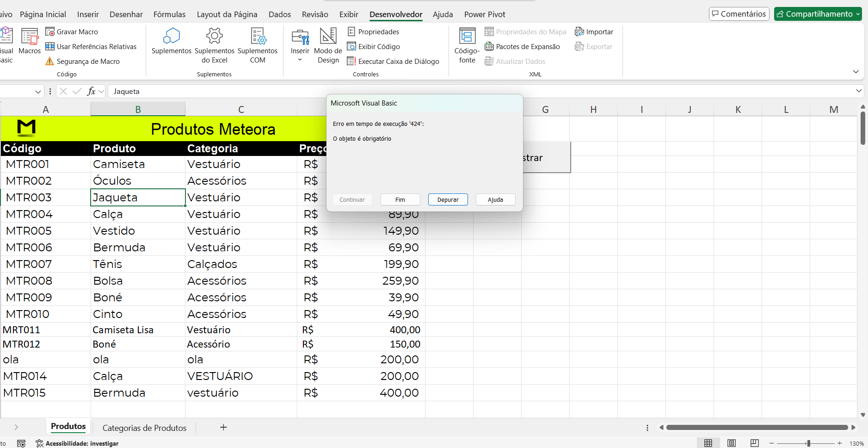Switch to Page Break Preview
The image size is (868, 448).
(x=754, y=443)
